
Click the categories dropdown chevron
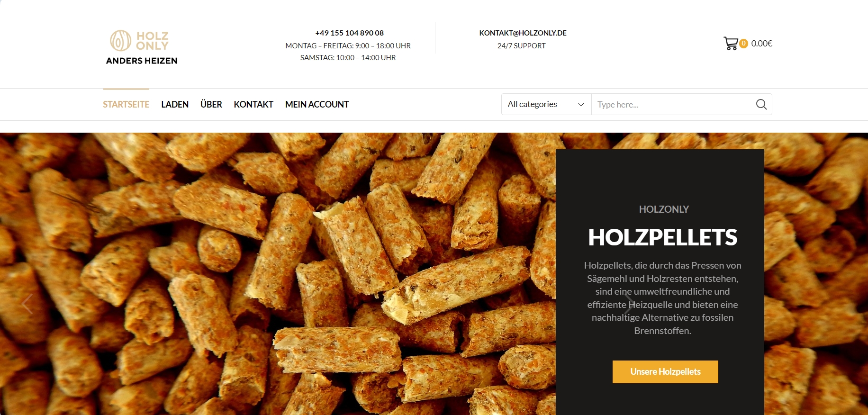coord(581,104)
